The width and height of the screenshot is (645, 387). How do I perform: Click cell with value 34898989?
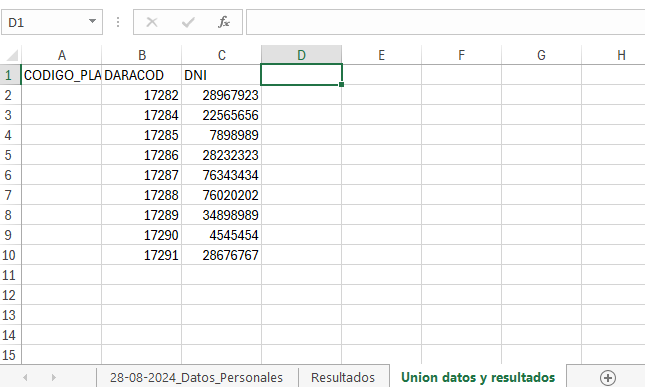click(x=221, y=215)
